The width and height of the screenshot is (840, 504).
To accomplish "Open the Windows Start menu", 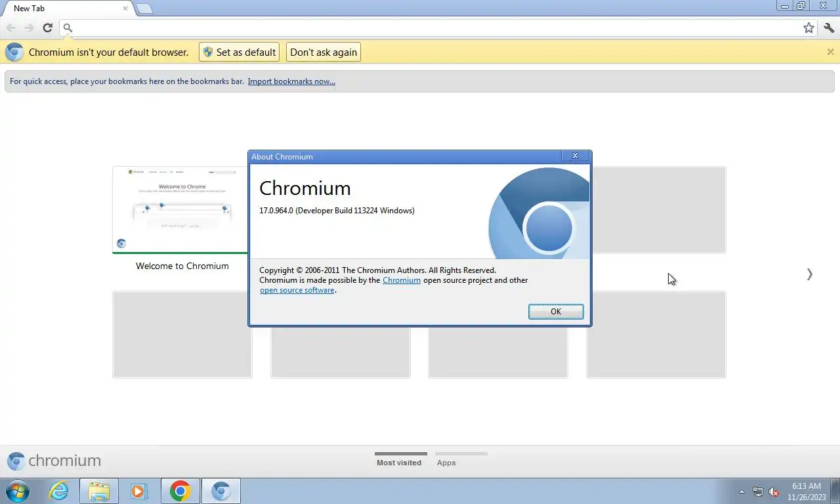I will (x=17, y=491).
